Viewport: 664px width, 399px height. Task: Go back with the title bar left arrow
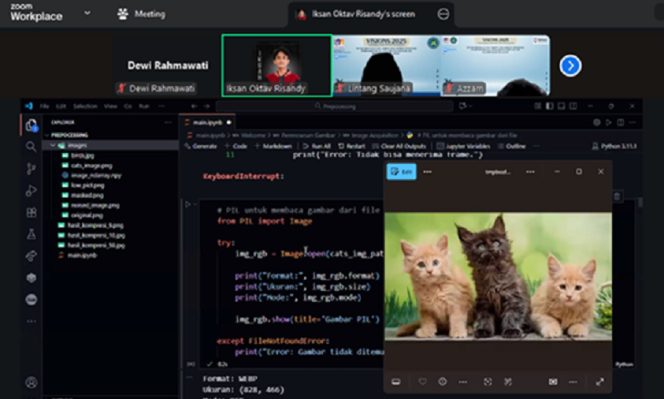pos(194,106)
